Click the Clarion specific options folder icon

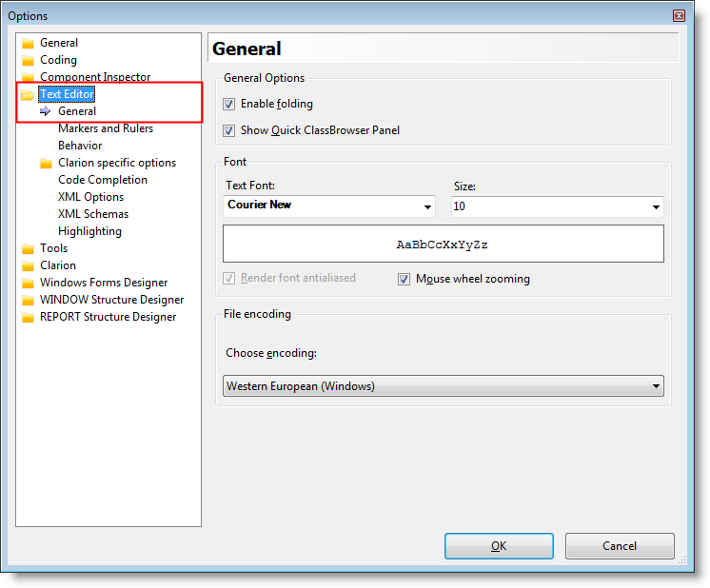[x=46, y=163]
